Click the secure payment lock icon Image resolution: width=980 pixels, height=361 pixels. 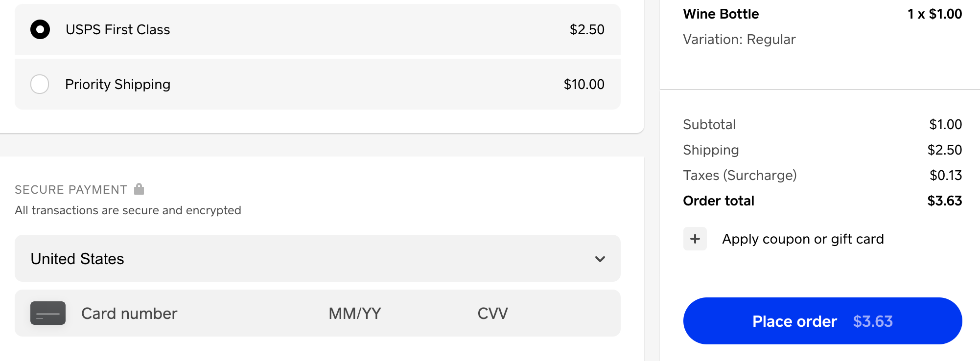pos(139,189)
